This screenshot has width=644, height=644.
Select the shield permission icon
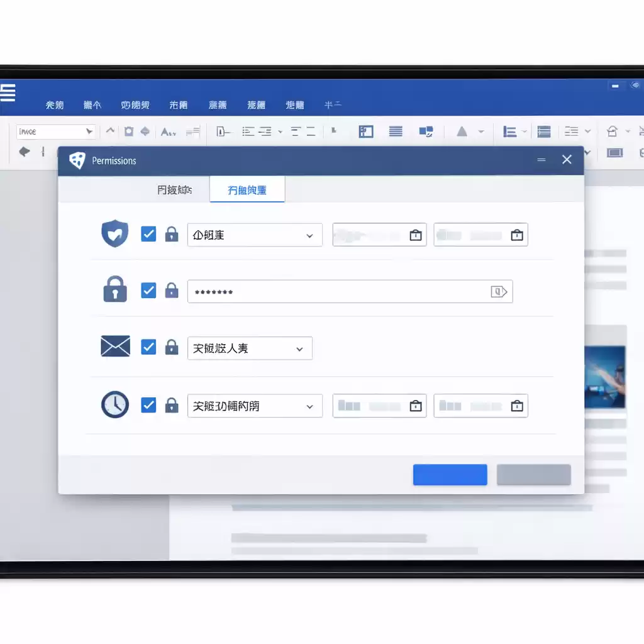pos(114,233)
